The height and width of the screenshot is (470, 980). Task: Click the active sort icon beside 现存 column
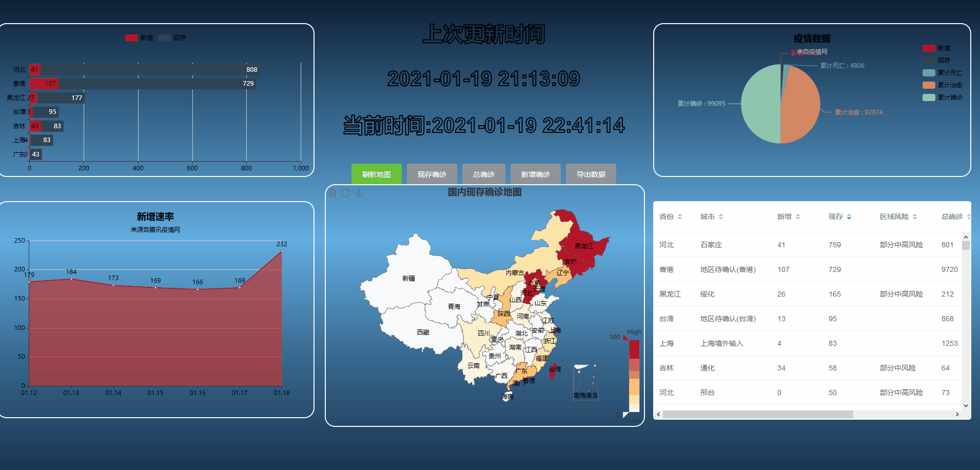click(849, 217)
